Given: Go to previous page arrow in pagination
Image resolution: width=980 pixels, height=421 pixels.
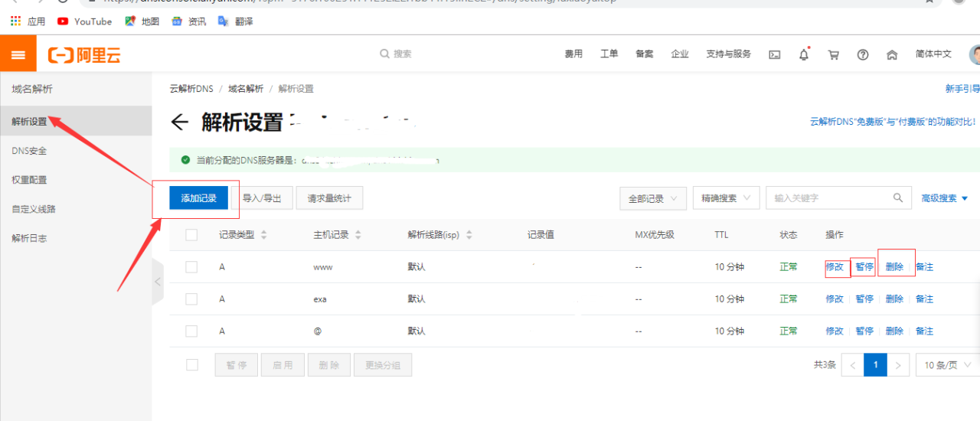Looking at the screenshot, I should click(852, 365).
